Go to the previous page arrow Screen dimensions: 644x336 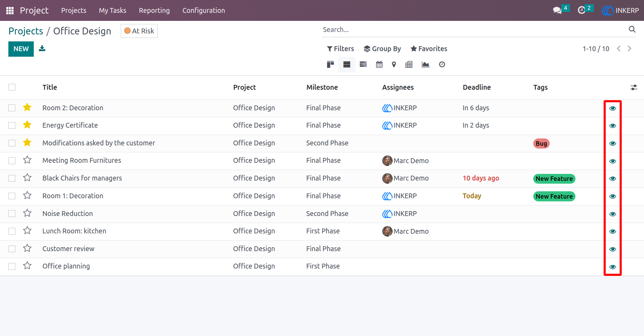tap(619, 49)
